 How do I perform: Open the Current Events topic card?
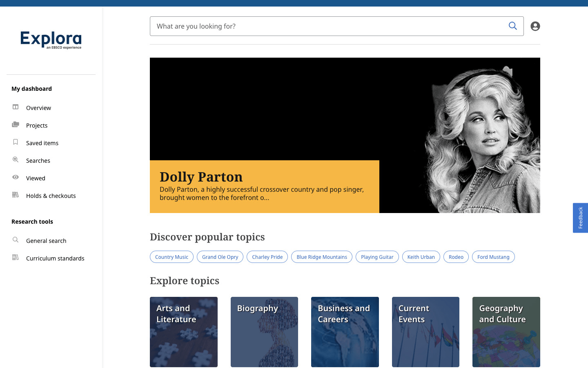[425, 332]
